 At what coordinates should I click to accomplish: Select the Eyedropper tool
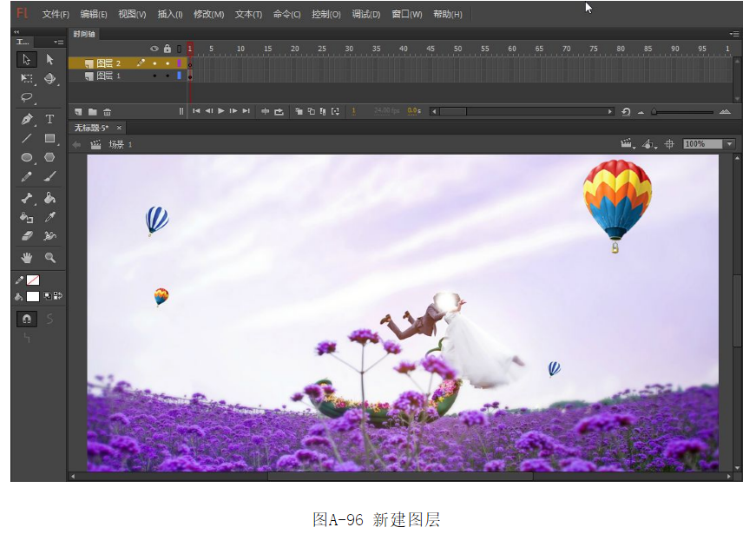tap(50, 218)
